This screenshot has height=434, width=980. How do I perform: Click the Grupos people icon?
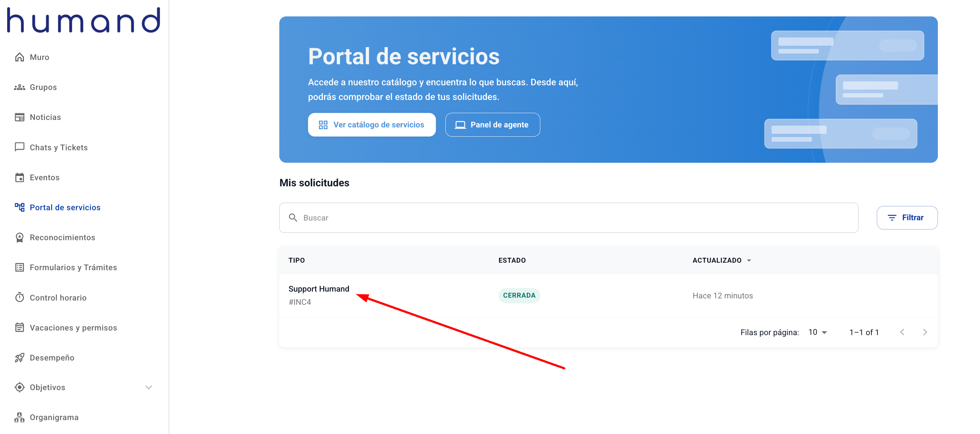tap(19, 87)
